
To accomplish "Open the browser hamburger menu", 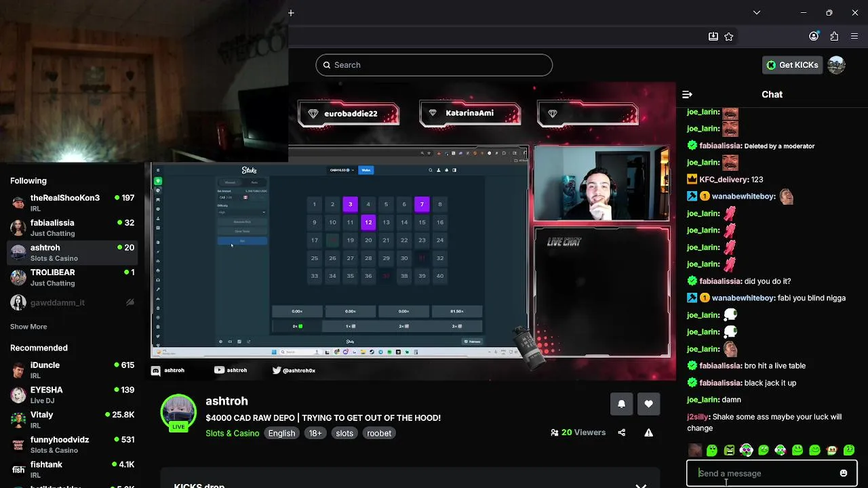I will pyautogui.click(x=854, y=37).
